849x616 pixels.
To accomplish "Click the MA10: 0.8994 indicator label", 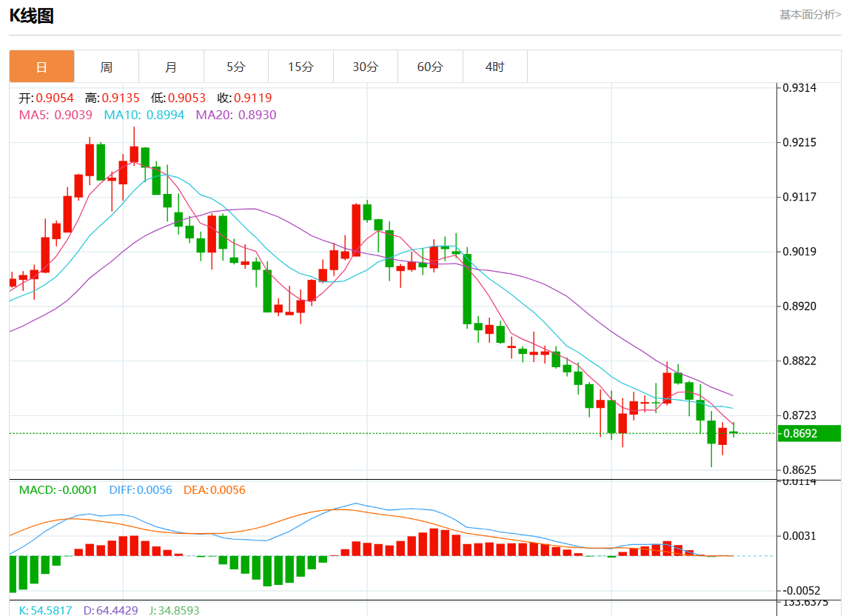I will click(144, 115).
